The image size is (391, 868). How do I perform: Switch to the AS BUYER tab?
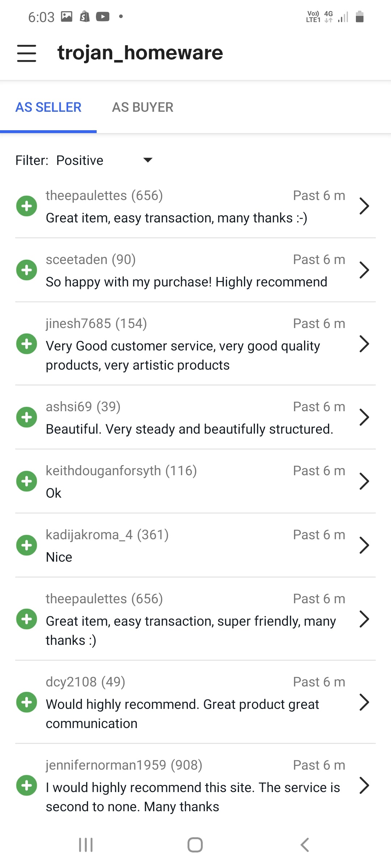(143, 107)
